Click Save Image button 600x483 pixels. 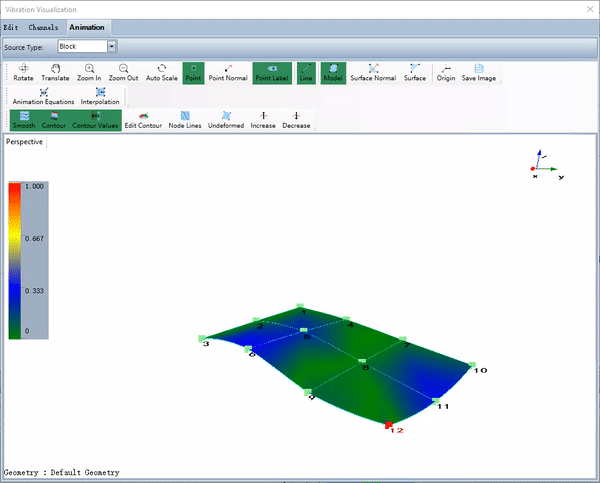[479, 73]
